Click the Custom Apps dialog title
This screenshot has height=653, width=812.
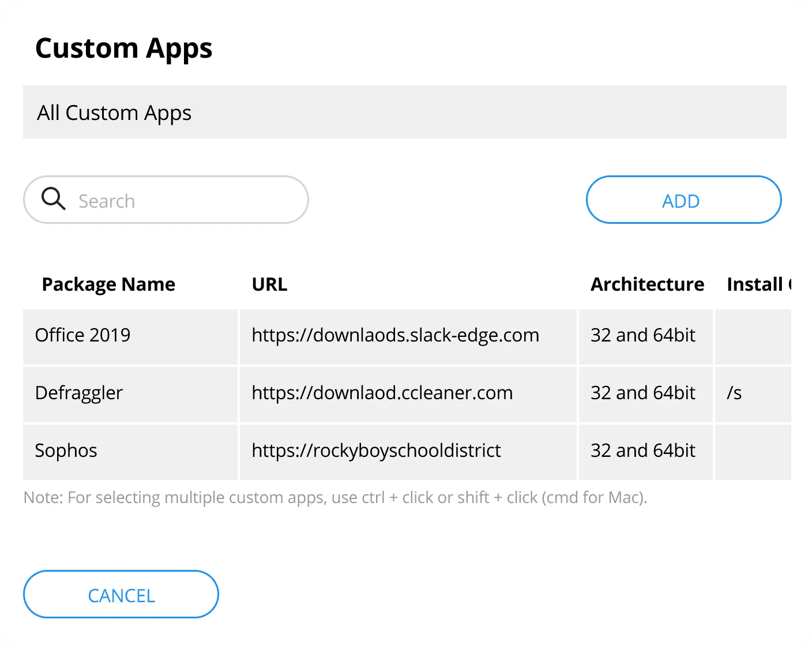click(x=123, y=48)
